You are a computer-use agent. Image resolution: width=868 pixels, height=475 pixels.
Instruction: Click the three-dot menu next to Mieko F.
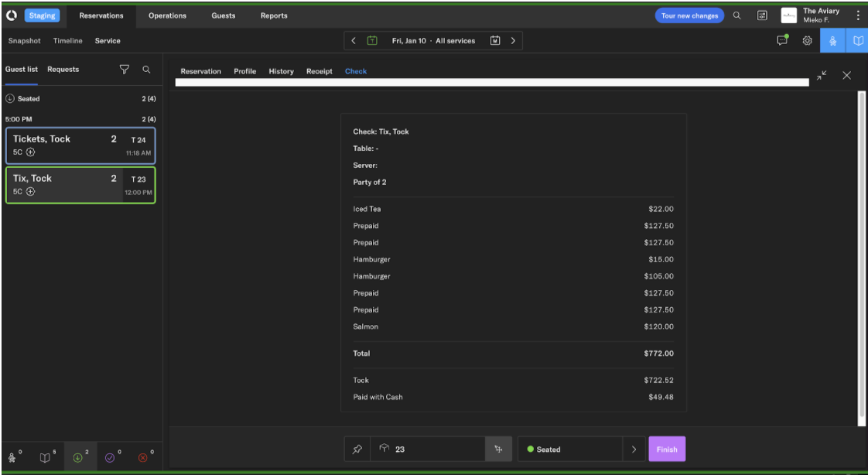(x=857, y=15)
